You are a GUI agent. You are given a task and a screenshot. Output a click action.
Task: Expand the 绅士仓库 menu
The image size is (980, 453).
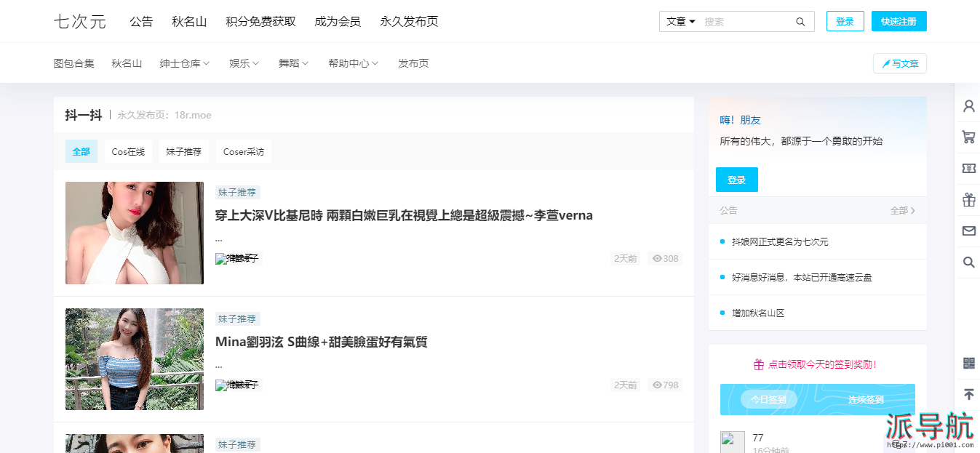(185, 63)
